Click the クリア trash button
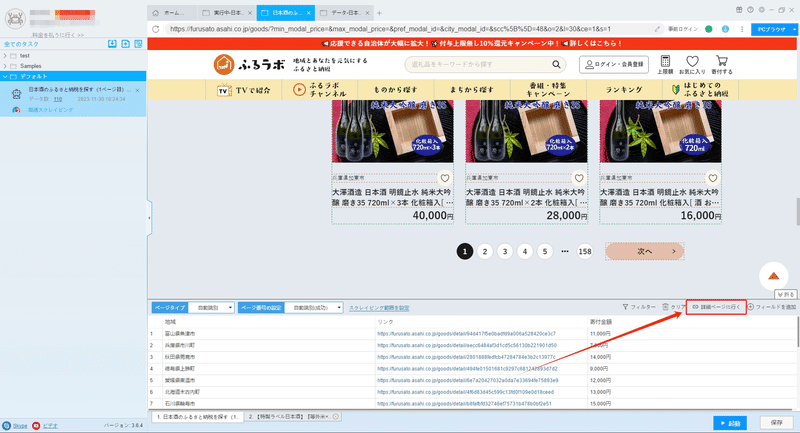 674,307
